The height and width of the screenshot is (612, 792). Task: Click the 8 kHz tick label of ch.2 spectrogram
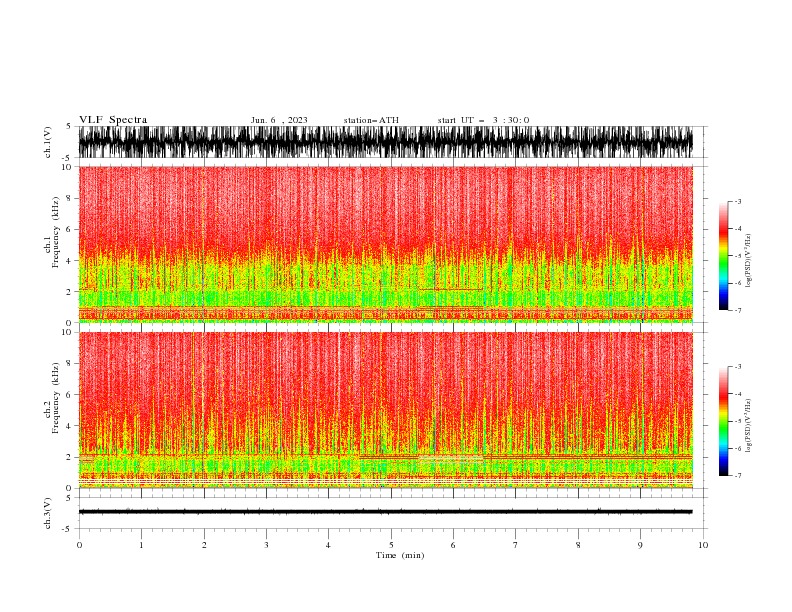coord(70,364)
